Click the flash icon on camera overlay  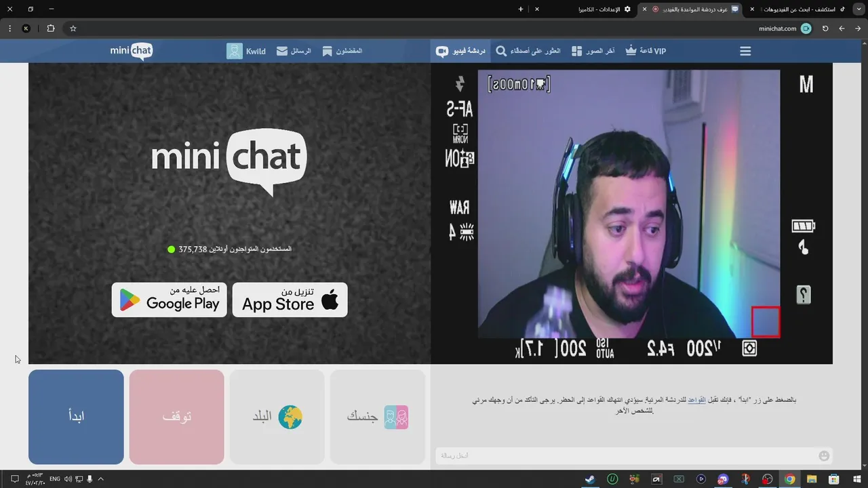click(x=460, y=83)
